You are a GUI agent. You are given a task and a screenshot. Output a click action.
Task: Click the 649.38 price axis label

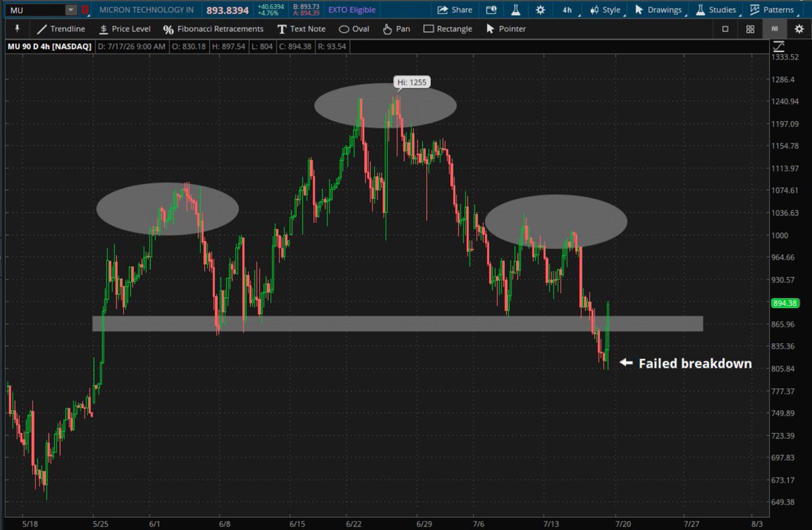(x=784, y=502)
